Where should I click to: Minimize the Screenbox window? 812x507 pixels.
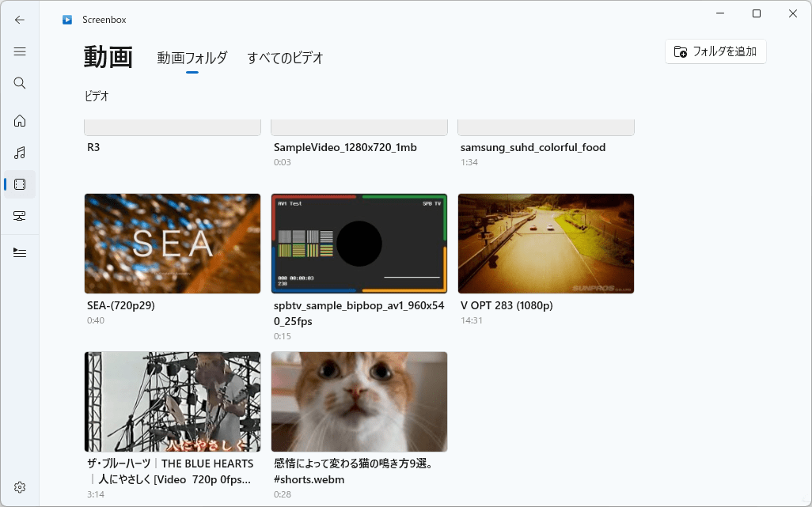click(720, 13)
